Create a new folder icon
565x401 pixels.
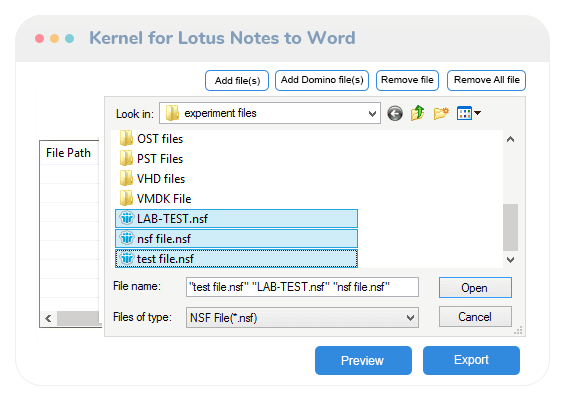[x=441, y=113]
